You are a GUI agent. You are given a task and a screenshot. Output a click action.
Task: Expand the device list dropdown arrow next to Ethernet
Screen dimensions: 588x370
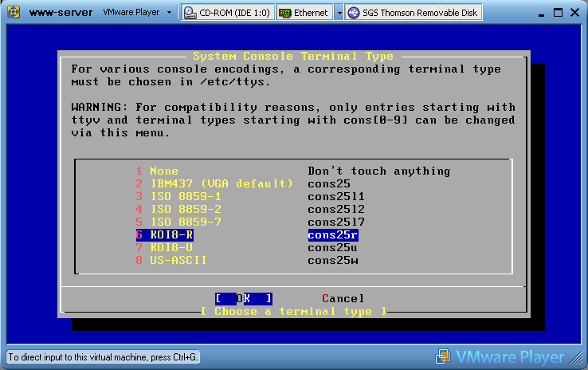click(x=339, y=13)
